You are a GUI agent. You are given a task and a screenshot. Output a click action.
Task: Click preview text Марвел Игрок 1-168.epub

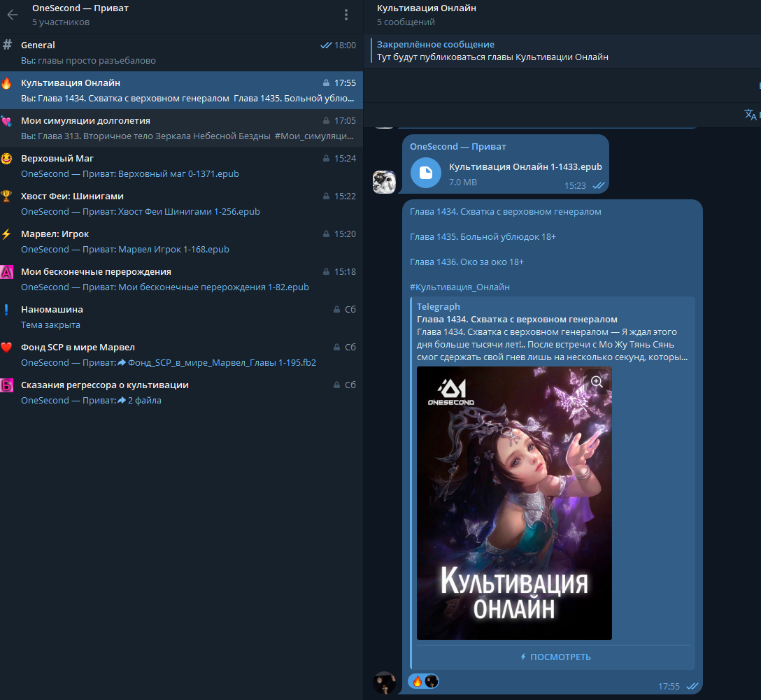[173, 250]
